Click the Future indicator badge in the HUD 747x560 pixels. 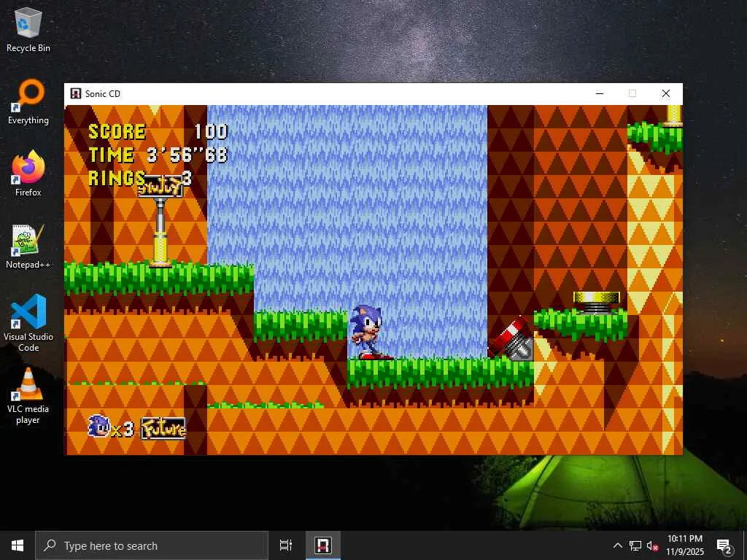click(163, 429)
